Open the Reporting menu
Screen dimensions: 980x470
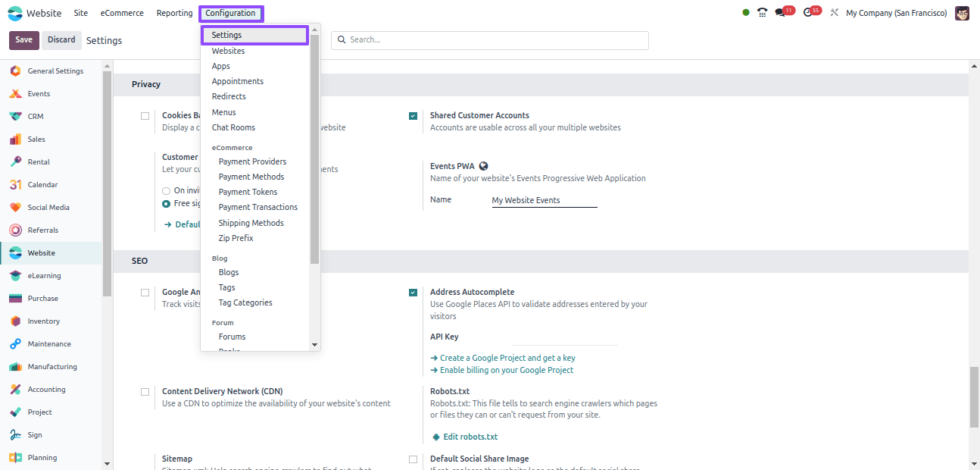[175, 13]
